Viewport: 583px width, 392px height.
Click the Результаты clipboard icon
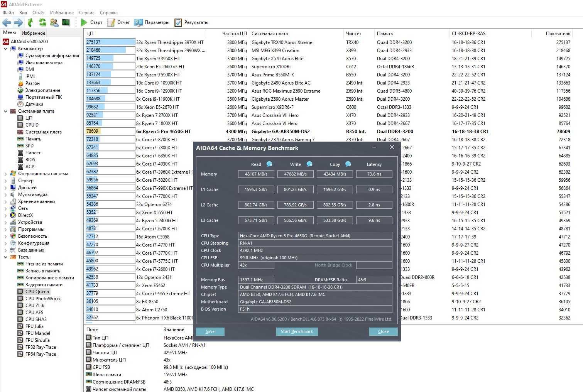pos(178,22)
